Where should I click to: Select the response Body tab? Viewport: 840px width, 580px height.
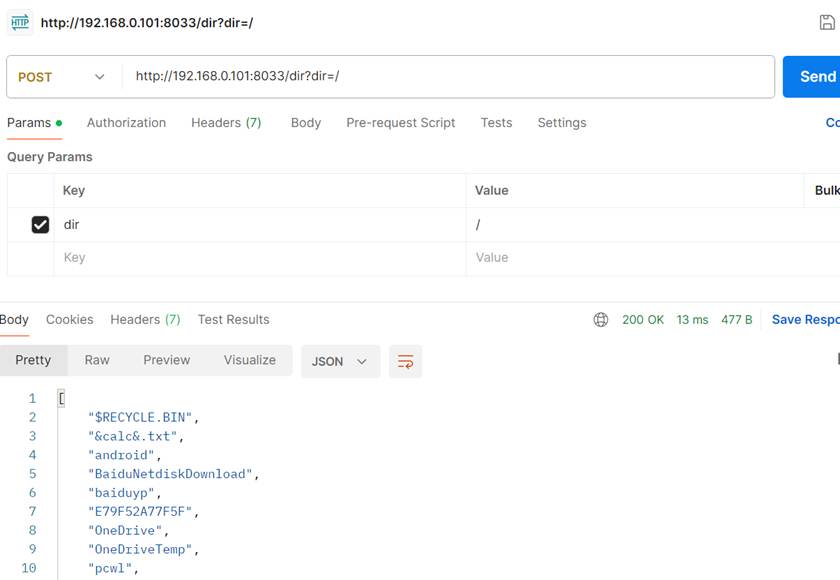(x=14, y=320)
